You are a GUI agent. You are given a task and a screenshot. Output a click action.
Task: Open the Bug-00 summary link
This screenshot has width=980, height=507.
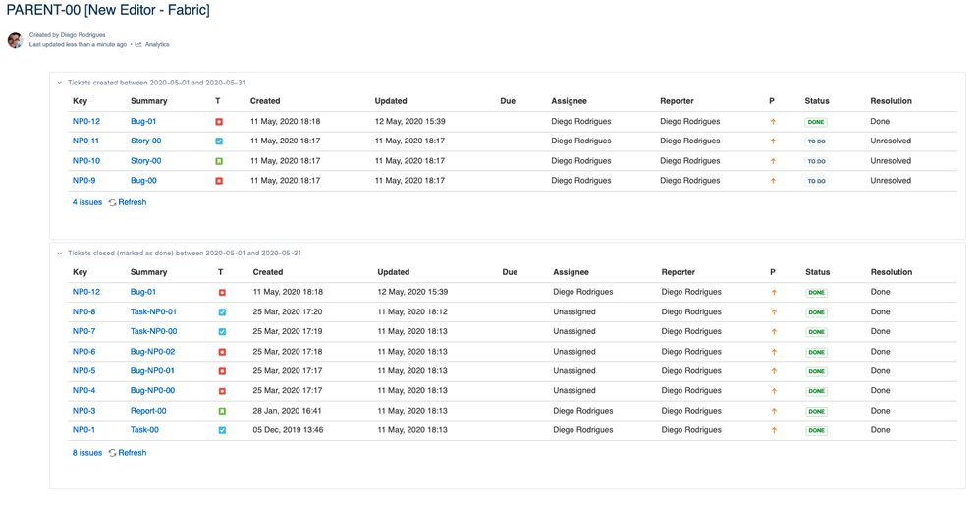[143, 180]
